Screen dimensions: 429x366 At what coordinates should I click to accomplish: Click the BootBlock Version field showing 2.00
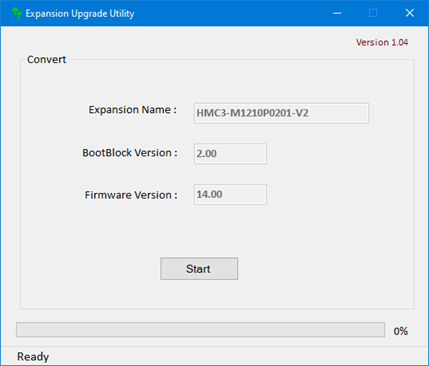point(230,154)
